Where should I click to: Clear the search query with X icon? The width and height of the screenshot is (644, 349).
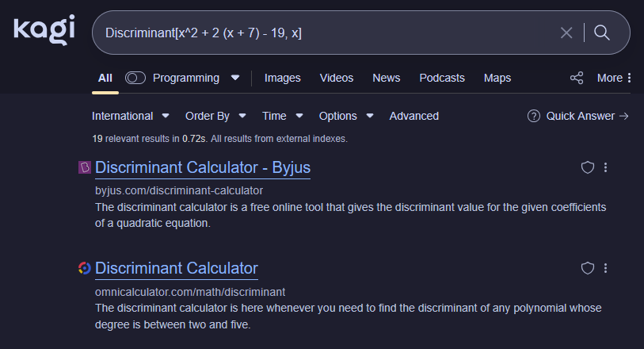[x=566, y=33]
